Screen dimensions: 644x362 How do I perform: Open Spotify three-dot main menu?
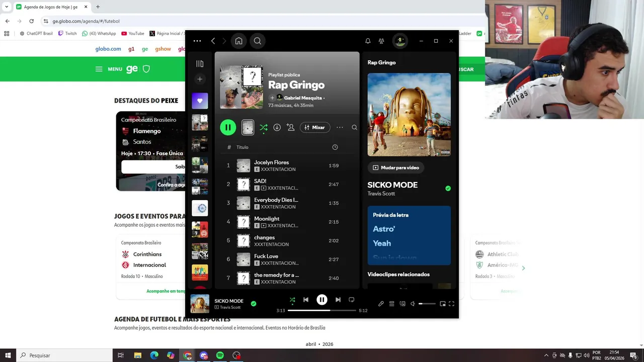click(x=197, y=41)
